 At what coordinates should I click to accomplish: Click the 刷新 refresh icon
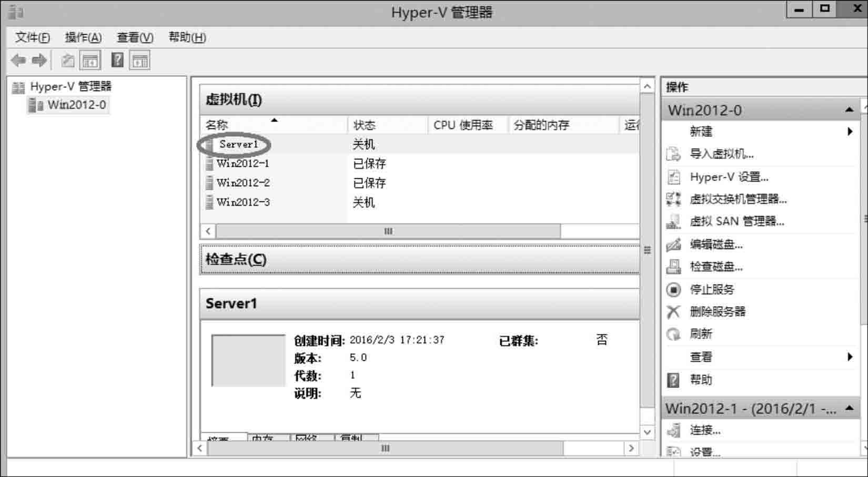tap(673, 334)
